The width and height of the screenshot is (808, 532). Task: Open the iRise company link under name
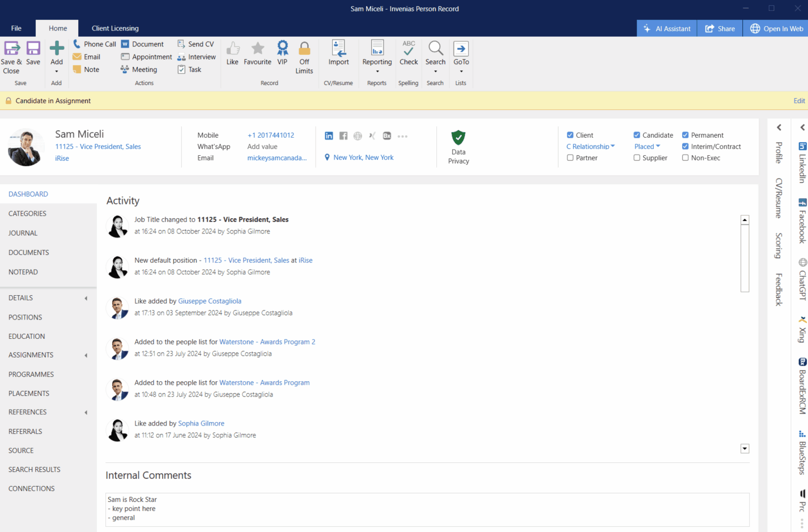tap(62, 159)
